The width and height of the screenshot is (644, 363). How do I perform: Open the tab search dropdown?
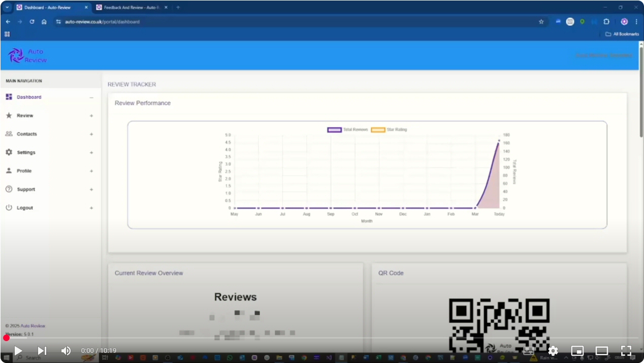7,8
